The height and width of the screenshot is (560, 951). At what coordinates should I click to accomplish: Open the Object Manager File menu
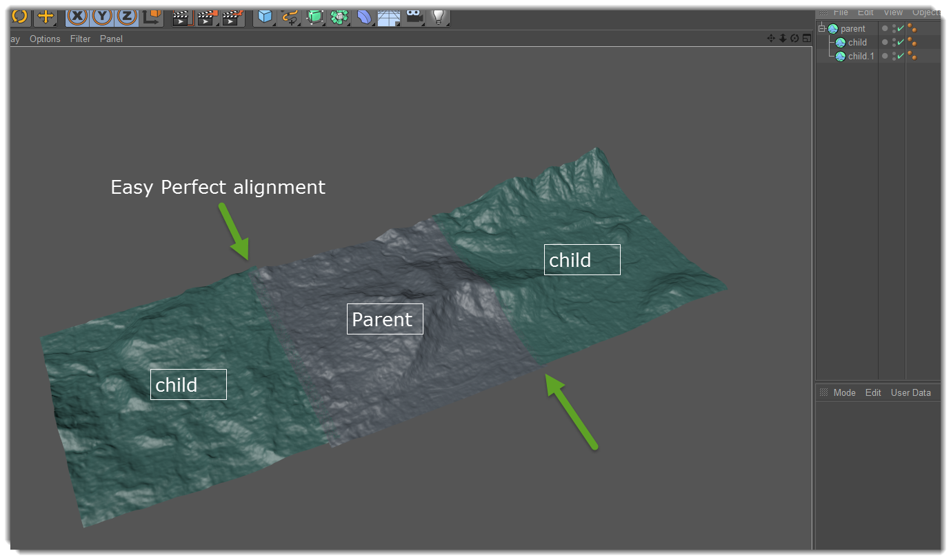(x=841, y=12)
